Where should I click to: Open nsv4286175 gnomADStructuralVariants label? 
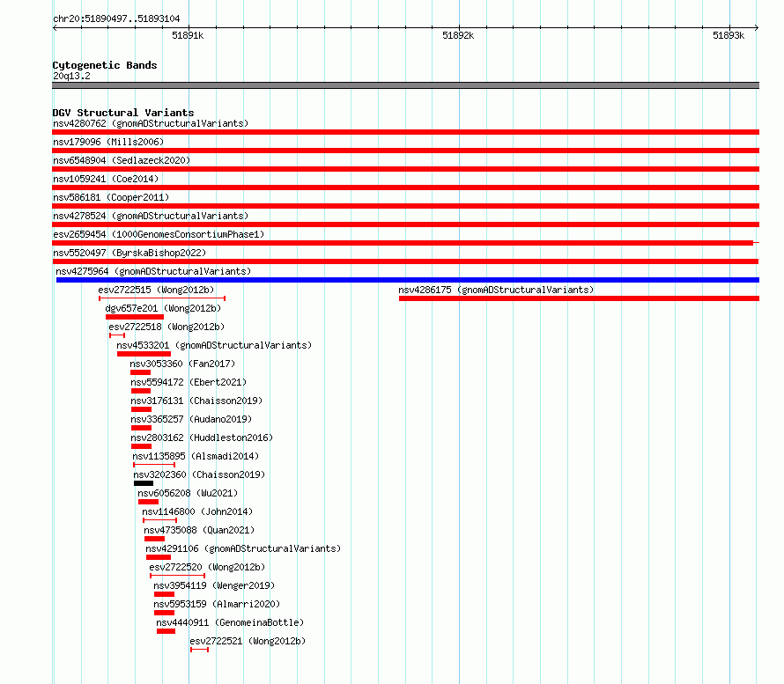click(x=496, y=290)
